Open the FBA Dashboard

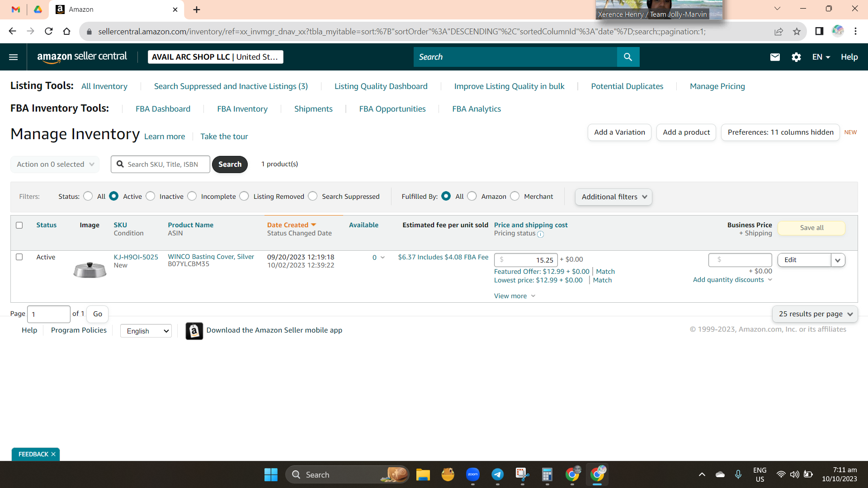coord(163,109)
